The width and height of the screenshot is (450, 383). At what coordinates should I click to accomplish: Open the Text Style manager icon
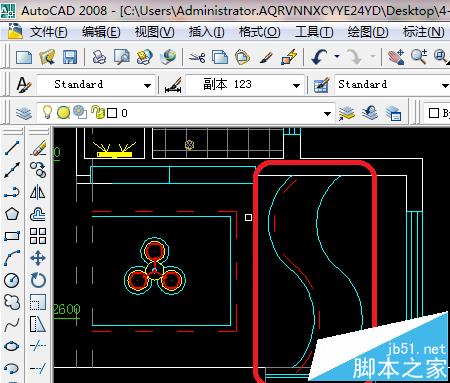(x=24, y=85)
